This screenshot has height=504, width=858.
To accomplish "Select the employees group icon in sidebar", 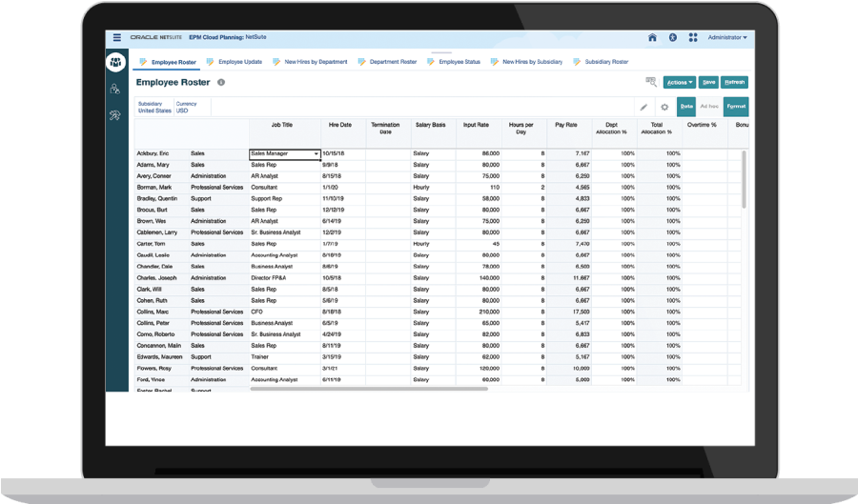I will pos(115,62).
